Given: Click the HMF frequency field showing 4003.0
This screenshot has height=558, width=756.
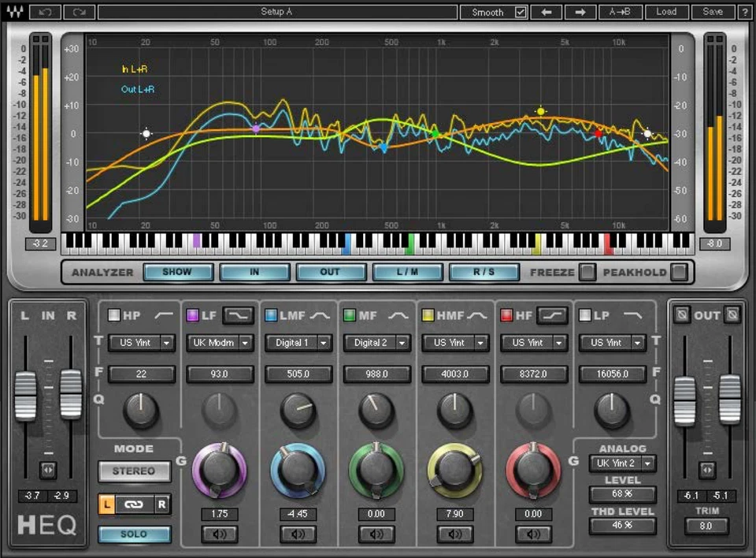Looking at the screenshot, I should coord(456,374).
